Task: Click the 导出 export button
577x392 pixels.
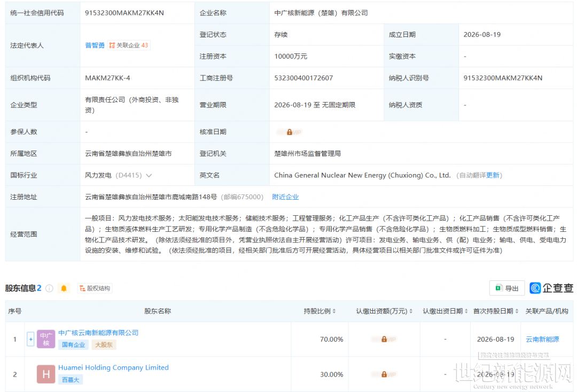Action: [x=506, y=288]
